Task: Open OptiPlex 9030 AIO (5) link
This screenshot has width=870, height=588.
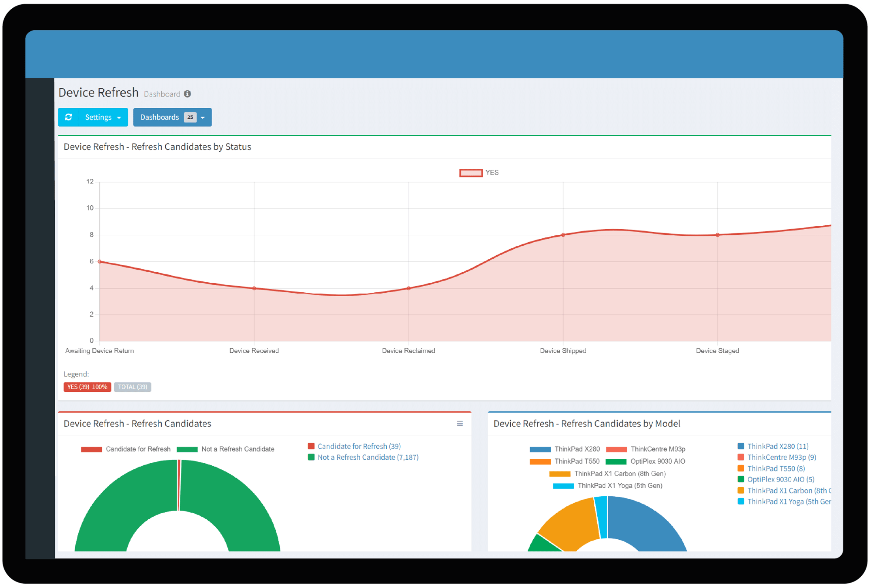Action: pos(781,479)
